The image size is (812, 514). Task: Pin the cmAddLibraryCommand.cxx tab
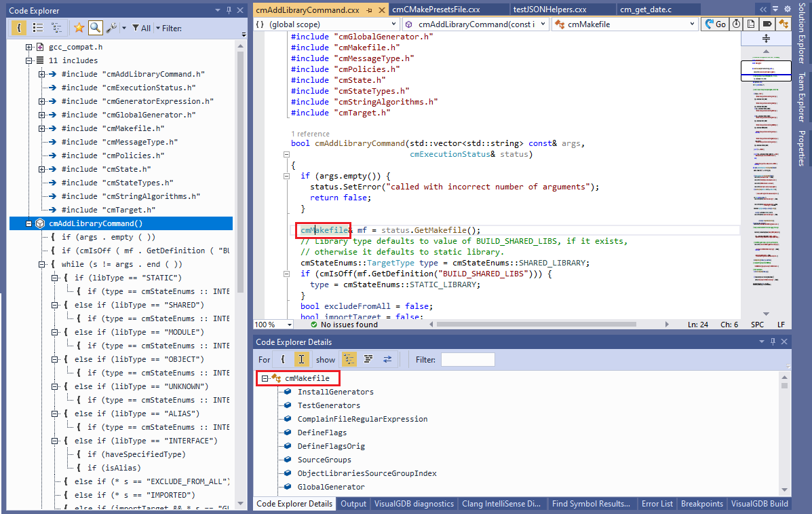[x=369, y=10]
